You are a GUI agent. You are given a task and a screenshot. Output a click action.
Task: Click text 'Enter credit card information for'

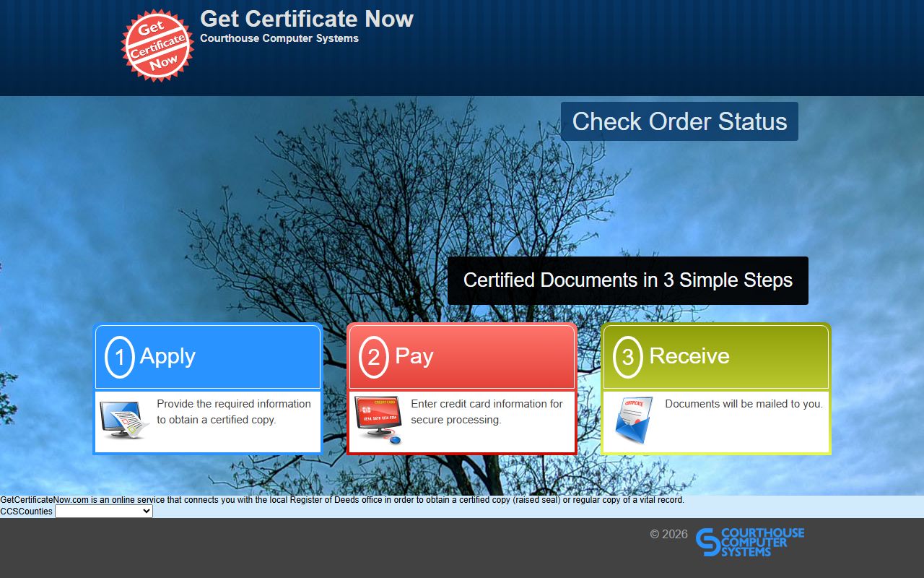click(487, 404)
